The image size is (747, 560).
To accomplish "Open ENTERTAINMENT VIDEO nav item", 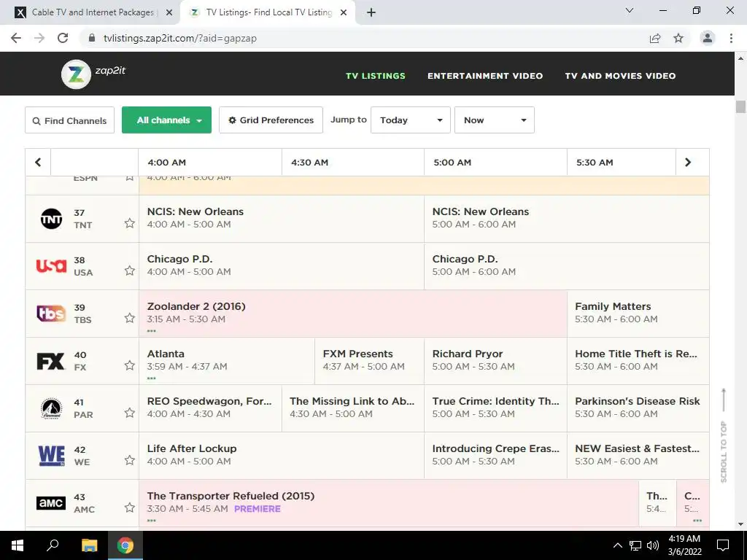I will coord(485,76).
